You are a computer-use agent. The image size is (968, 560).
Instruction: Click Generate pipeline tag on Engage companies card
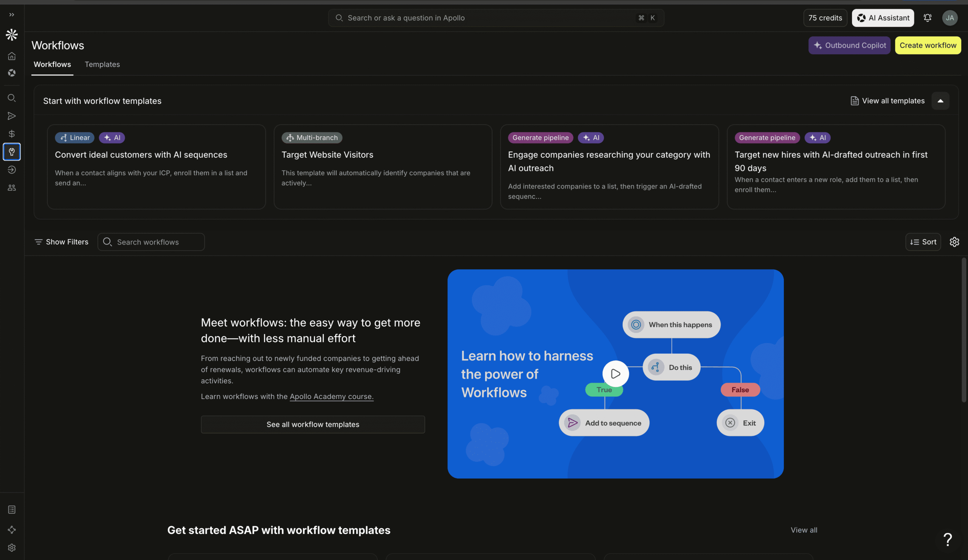point(540,138)
